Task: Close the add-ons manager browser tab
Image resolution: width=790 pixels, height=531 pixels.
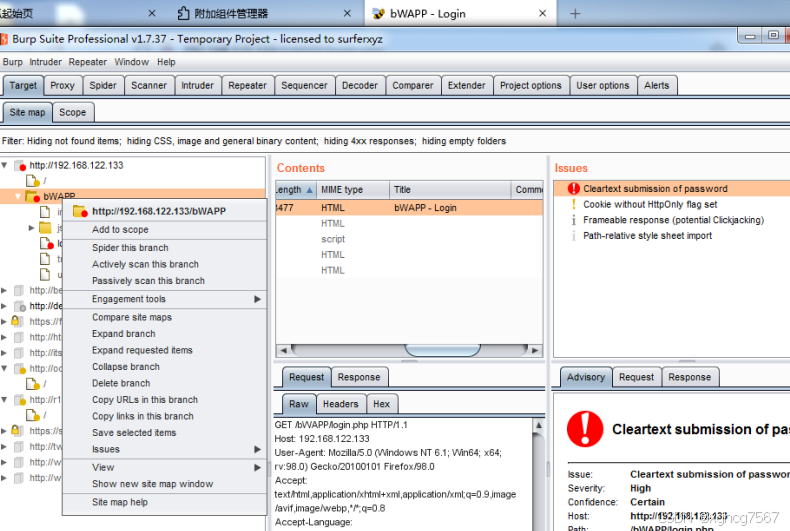Action: point(347,14)
